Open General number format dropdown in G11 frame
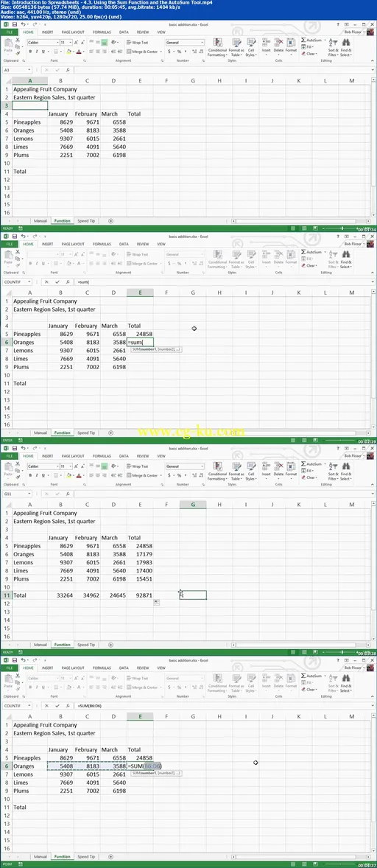This screenshot has height=868, width=377. click(202, 466)
